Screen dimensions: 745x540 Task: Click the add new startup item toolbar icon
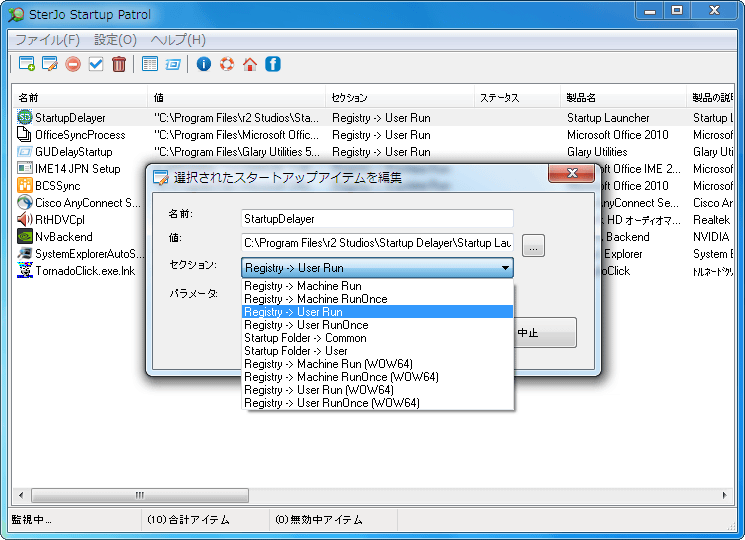click(x=27, y=64)
